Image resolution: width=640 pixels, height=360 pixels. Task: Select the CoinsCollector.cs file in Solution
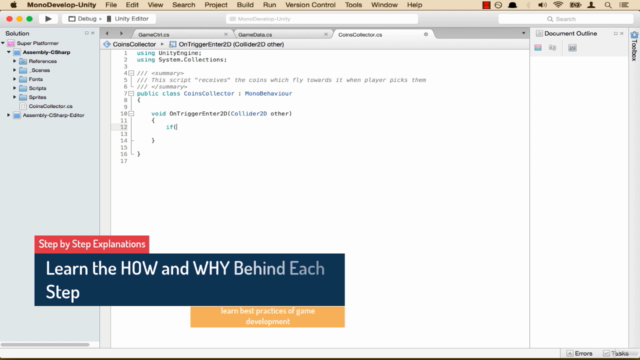(x=50, y=106)
